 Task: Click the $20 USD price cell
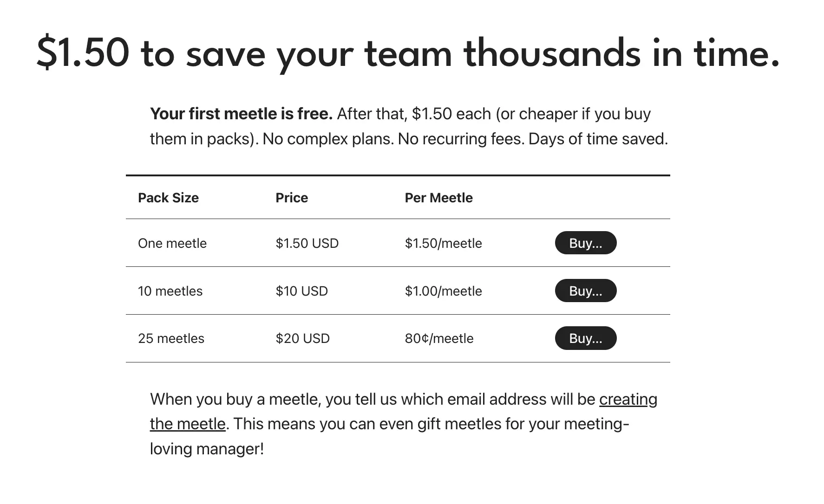(x=302, y=338)
